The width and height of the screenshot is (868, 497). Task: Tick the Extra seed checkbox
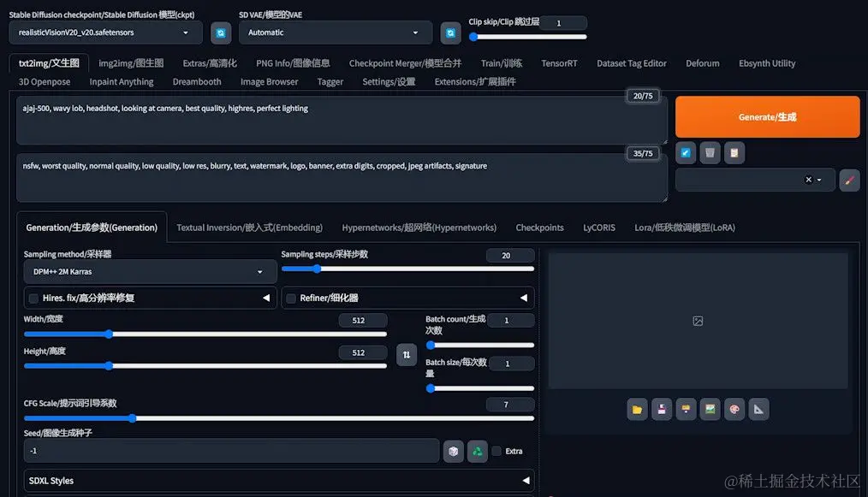496,451
